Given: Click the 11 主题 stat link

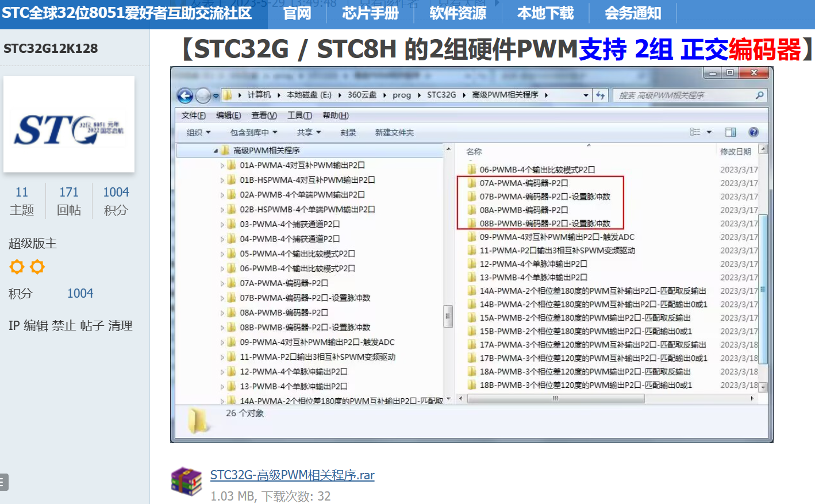Looking at the screenshot, I should click(x=22, y=201).
